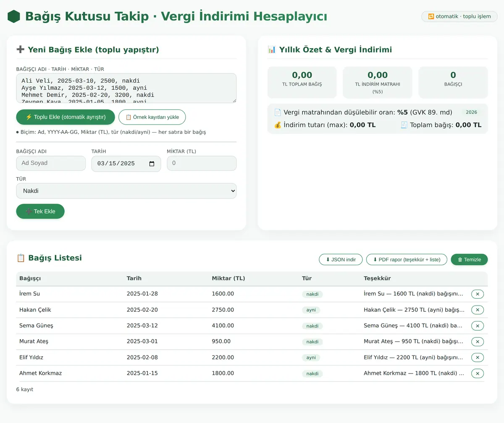The width and height of the screenshot is (504, 423).
Task: Remove the Sema Güneş entry
Action: pos(478,326)
